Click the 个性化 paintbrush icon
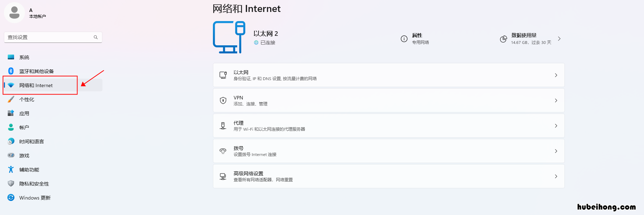 pos(11,99)
